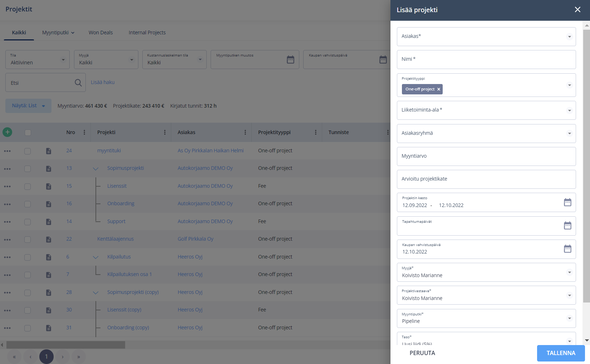Open calendar icon for Tapahtumapäivät

tap(567, 226)
